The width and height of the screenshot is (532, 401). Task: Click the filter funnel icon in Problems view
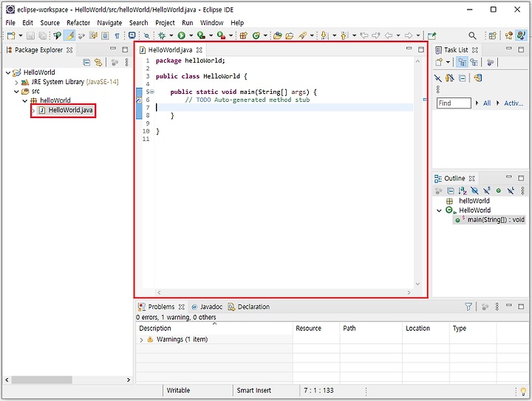pos(468,306)
